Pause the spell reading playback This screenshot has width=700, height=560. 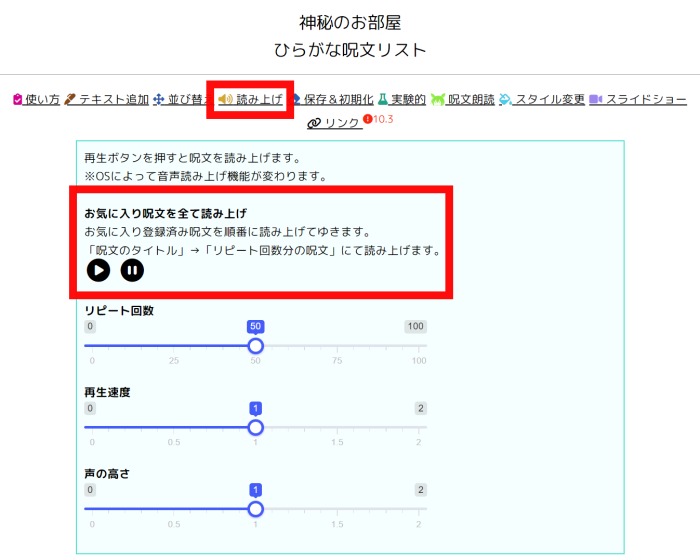[x=132, y=270]
